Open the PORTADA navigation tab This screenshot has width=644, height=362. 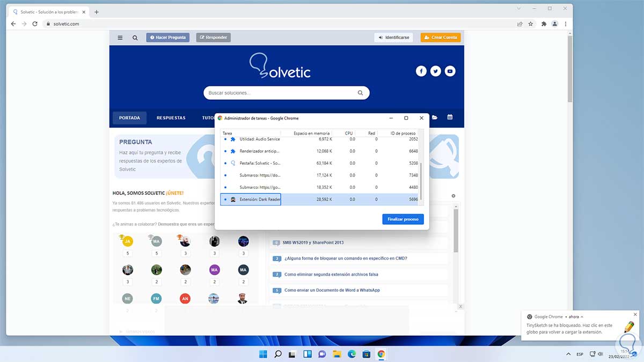pos(129,117)
